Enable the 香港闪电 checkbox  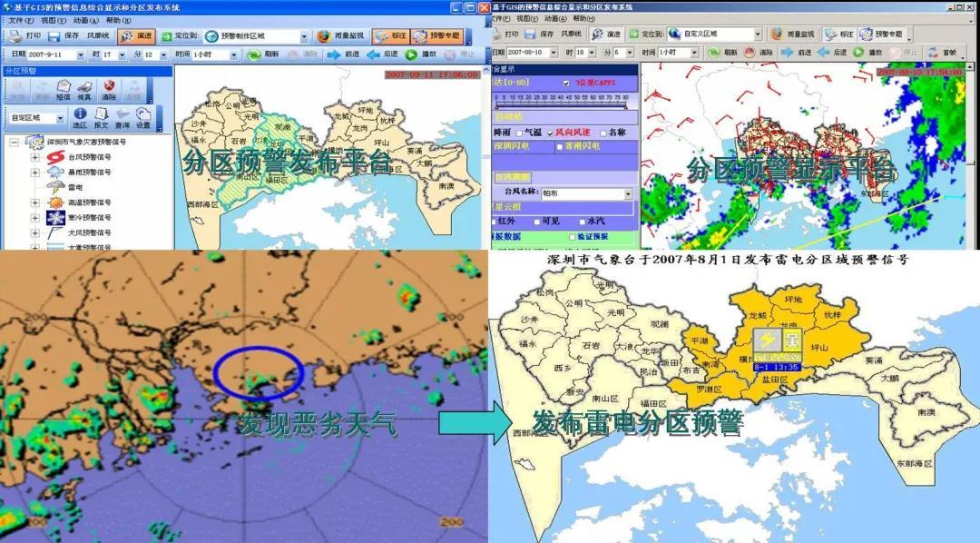[x=559, y=146]
